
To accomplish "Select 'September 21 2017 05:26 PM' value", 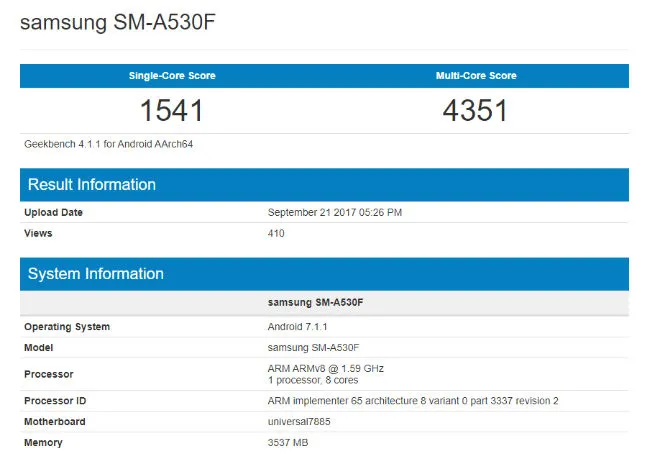I will click(x=335, y=212).
